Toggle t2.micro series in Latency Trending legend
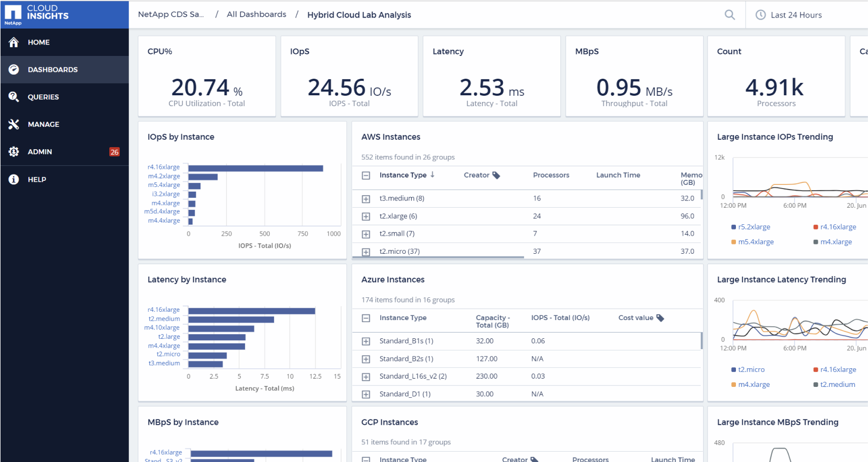 pos(748,369)
